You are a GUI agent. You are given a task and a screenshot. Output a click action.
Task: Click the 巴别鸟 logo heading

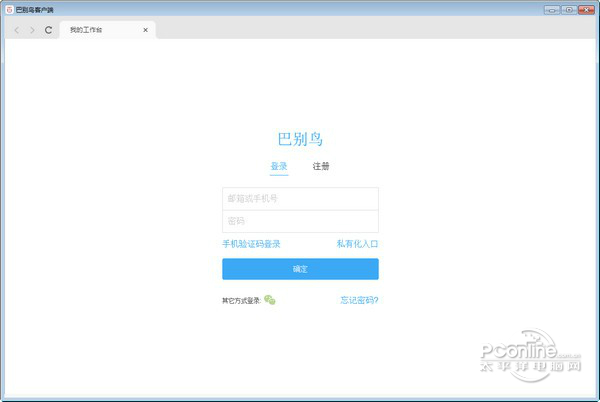pyautogui.click(x=300, y=139)
